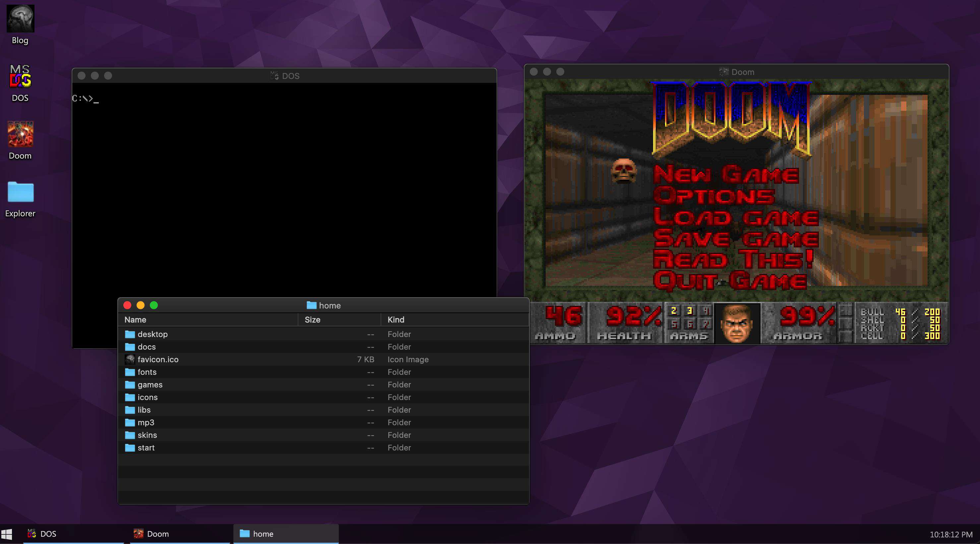
Task: Click the DOS window title bar
Action: point(284,76)
